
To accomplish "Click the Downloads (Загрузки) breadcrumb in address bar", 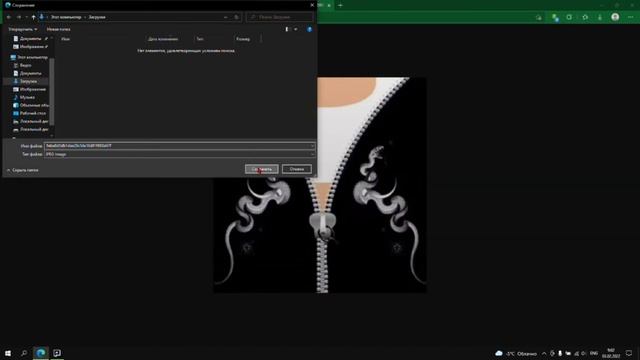I will 97,17.
